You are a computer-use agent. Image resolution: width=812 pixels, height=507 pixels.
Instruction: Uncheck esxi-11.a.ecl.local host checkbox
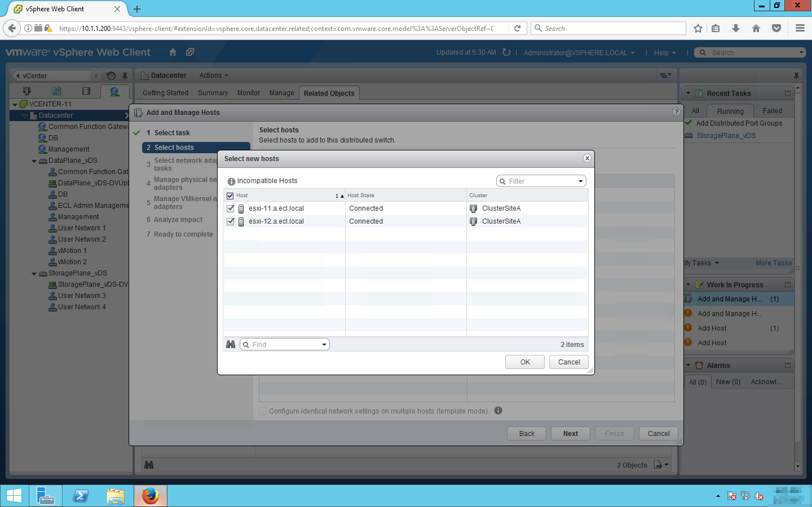tap(230, 208)
